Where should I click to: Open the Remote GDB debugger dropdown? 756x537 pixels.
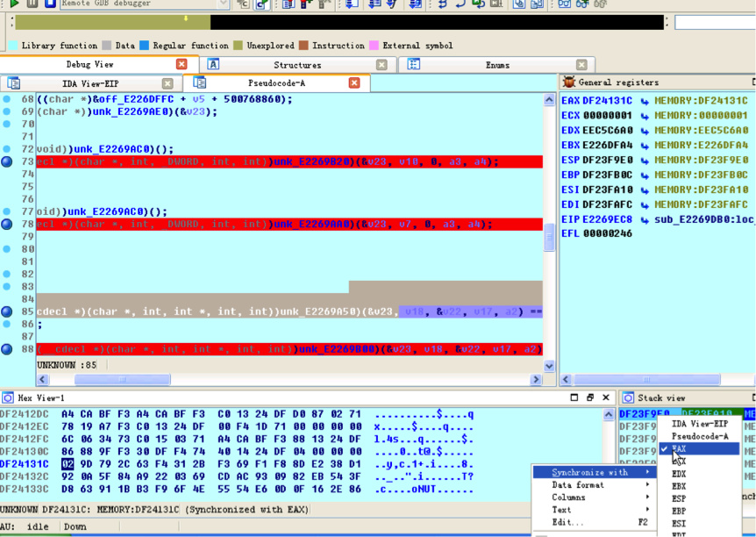point(223,4)
